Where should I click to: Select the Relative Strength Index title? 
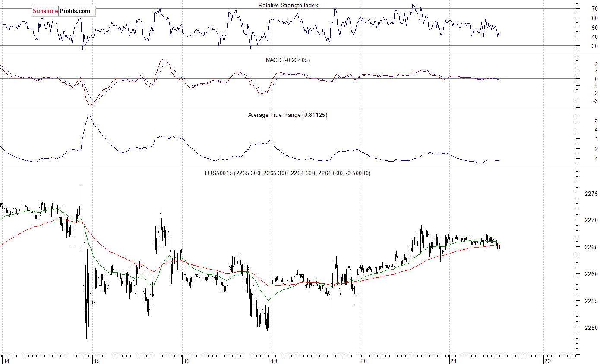coord(288,5)
